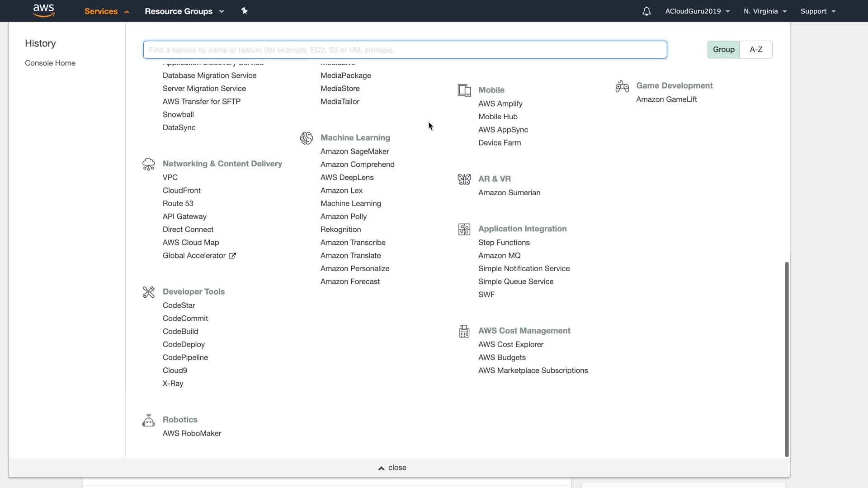
Task: Click the Application Integration puzzle icon
Action: (464, 229)
